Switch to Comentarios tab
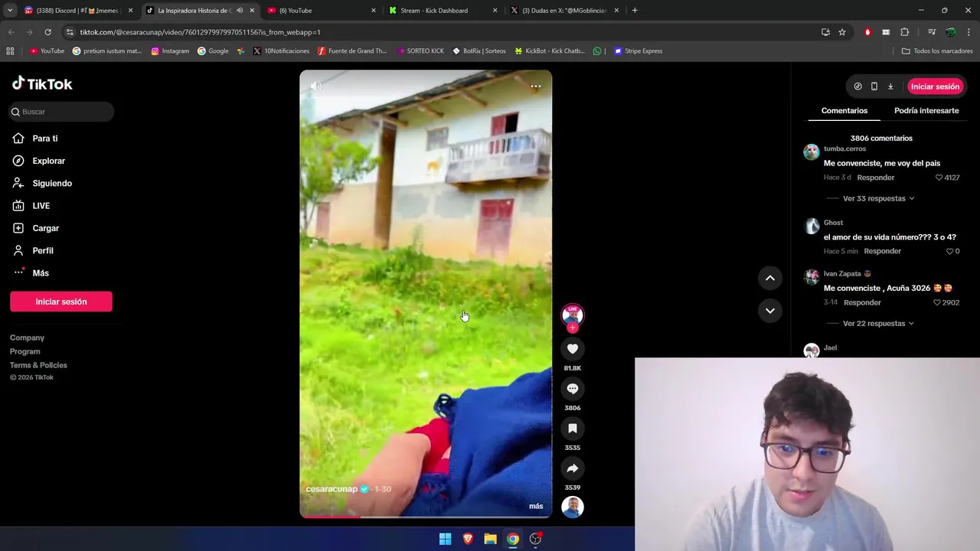 844,111
